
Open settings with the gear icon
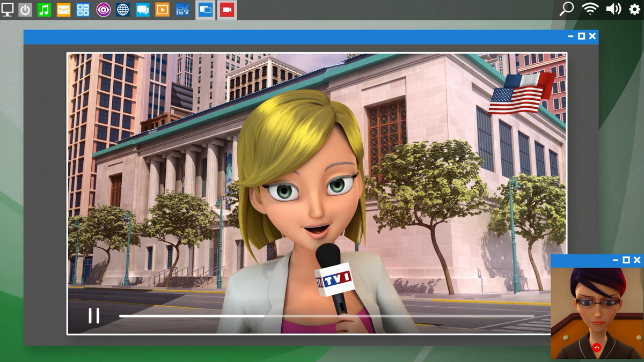click(x=634, y=9)
